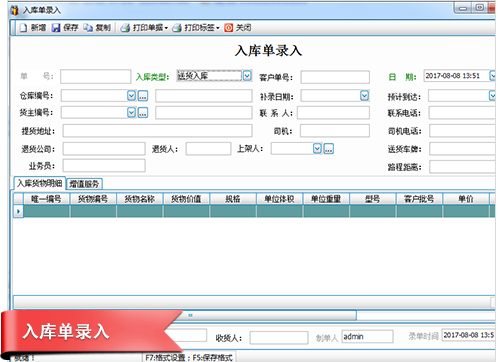498x362 pixels.
Task: Expand the 入库类型 dropdown
Action: (x=247, y=76)
